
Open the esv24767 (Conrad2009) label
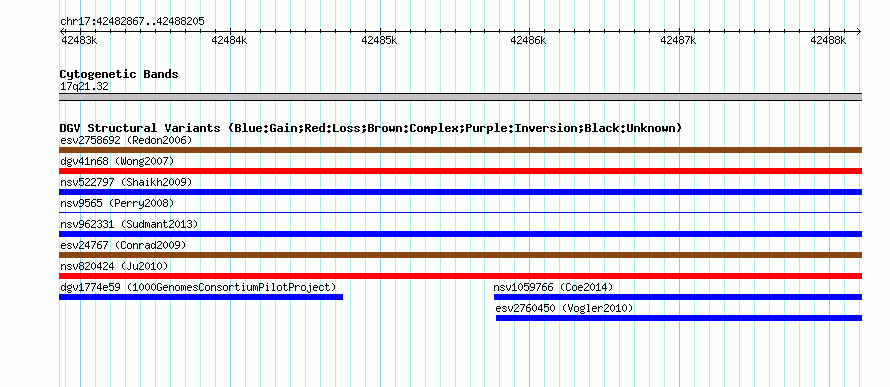(123, 245)
